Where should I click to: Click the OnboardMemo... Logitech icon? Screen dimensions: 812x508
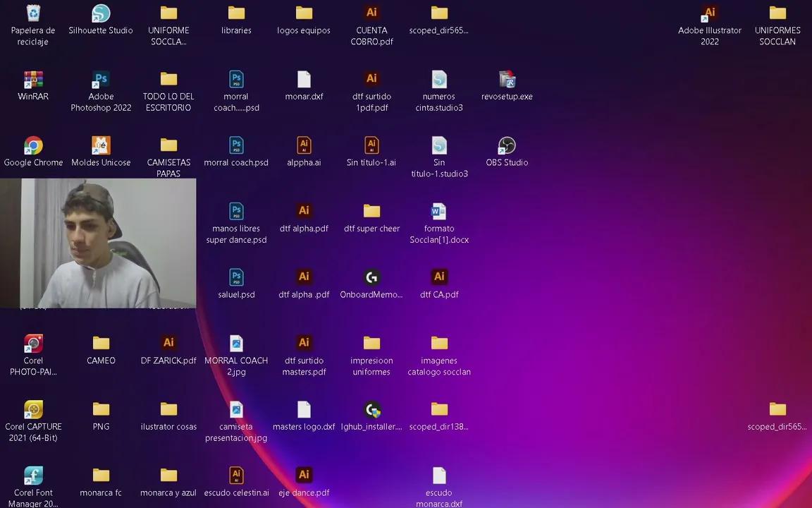click(x=372, y=277)
